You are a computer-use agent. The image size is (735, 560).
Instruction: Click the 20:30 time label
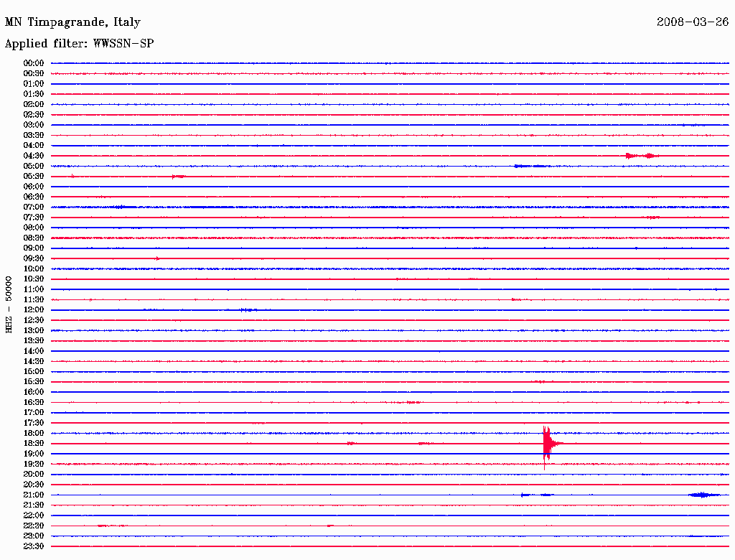[x=34, y=485]
